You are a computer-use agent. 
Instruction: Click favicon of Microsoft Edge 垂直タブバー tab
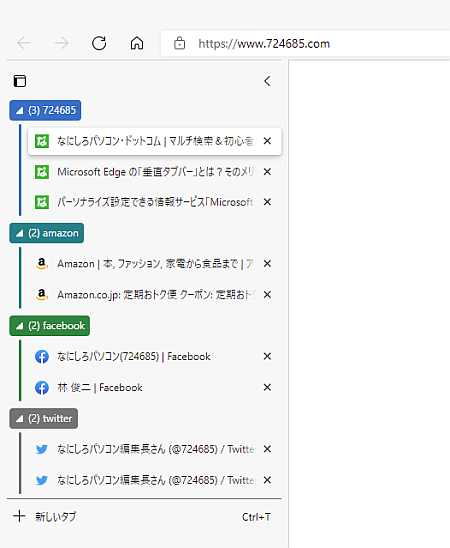[x=42, y=172]
